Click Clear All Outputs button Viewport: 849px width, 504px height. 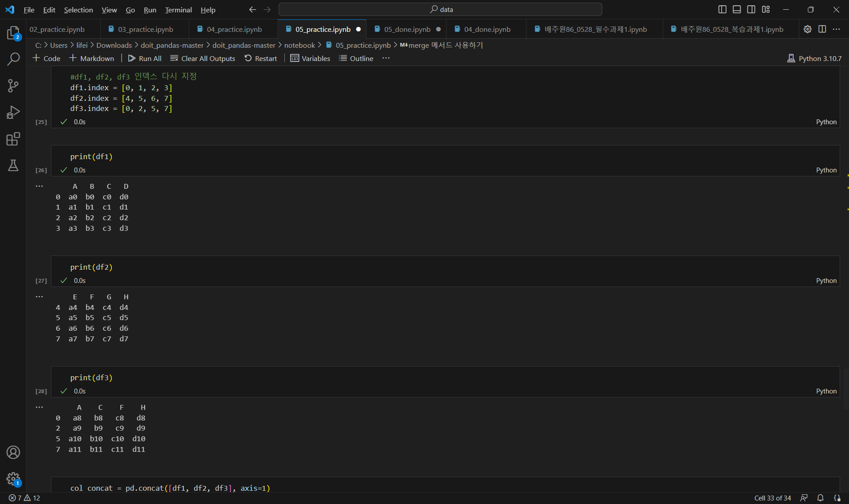coord(203,58)
